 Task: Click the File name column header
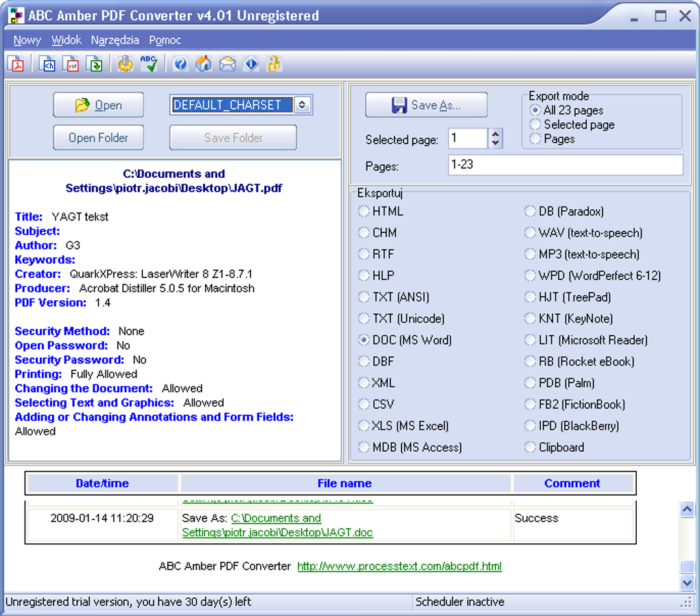click(x=345, y=483)
